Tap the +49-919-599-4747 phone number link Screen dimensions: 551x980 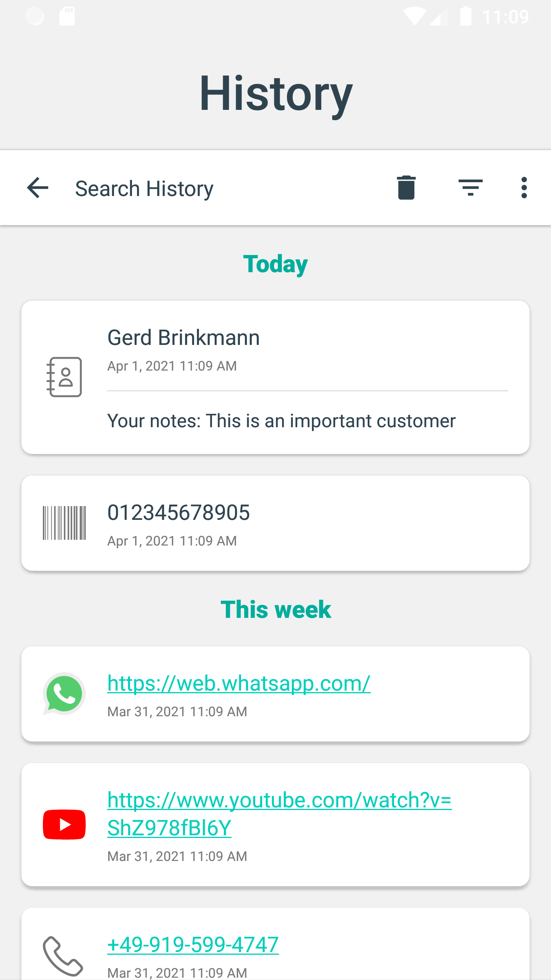pyautogui.click(x=193, y=944)
